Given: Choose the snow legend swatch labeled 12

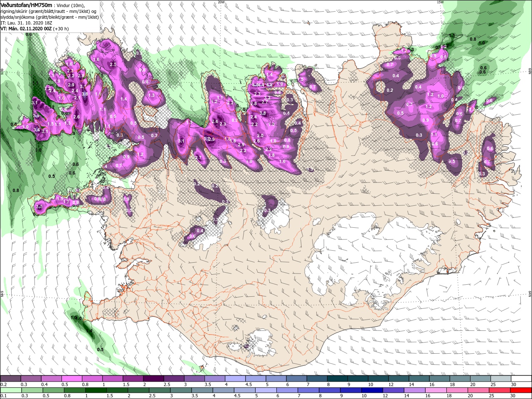Looking at the screenshot, I should pos(399,379).
